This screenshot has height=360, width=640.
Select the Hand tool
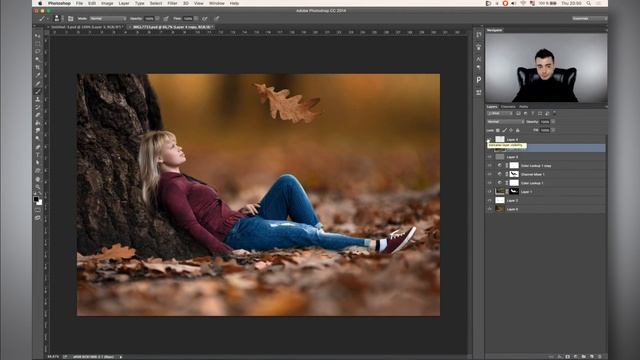tap(38, 179)
